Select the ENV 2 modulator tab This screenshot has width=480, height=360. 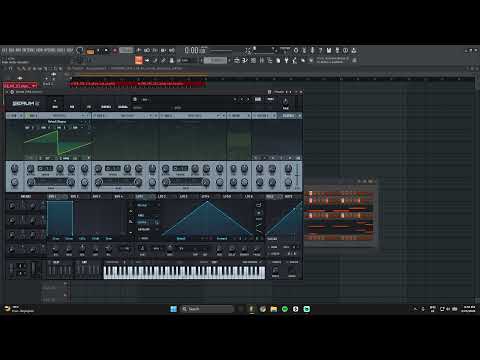coord(74,196)
